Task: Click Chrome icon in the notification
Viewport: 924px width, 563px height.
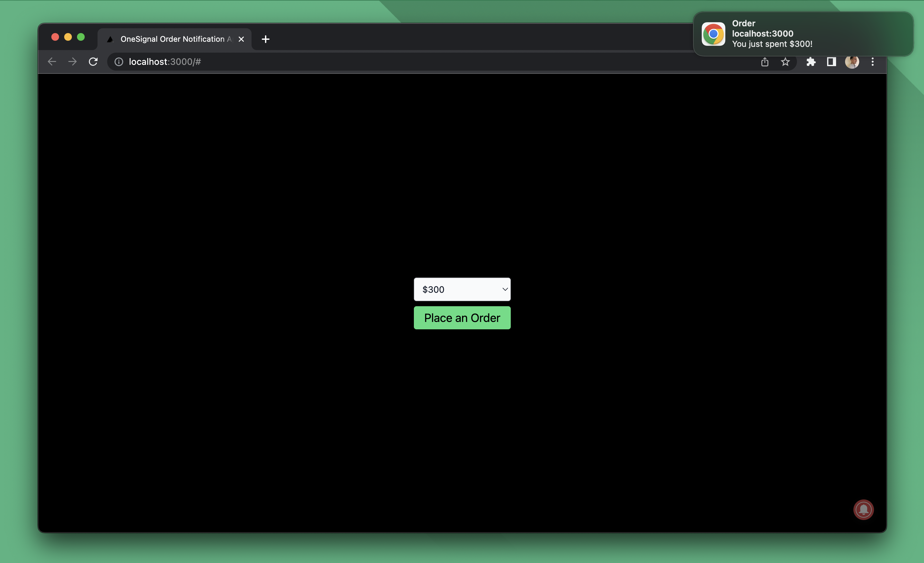Action: click(x=713, y=34)
